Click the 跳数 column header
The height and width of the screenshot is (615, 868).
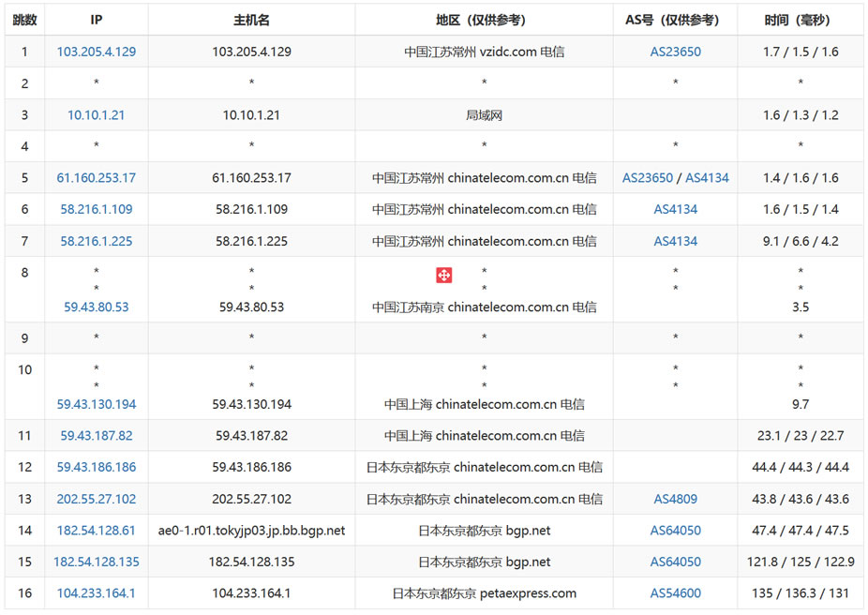24,20
